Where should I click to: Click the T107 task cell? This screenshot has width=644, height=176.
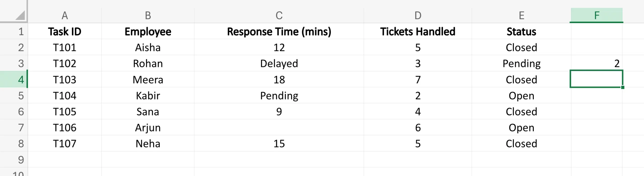65,144
